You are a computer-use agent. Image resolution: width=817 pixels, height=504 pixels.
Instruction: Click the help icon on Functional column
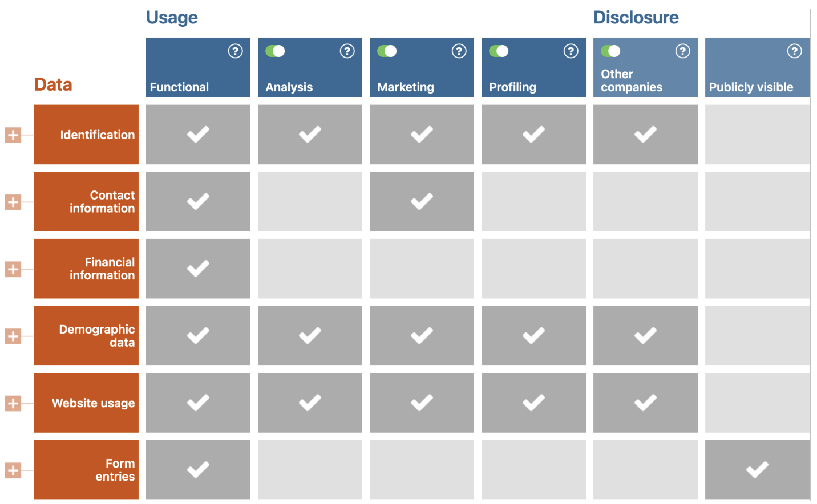[x=235, y=51]
